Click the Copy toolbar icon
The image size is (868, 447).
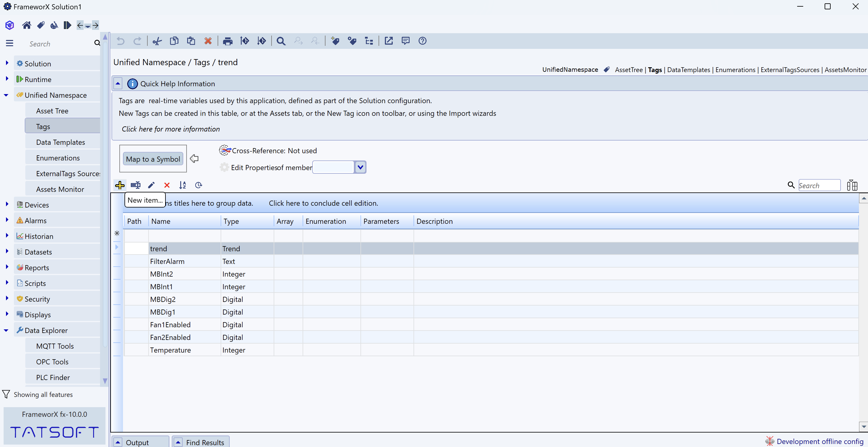(x=174, y=41)
